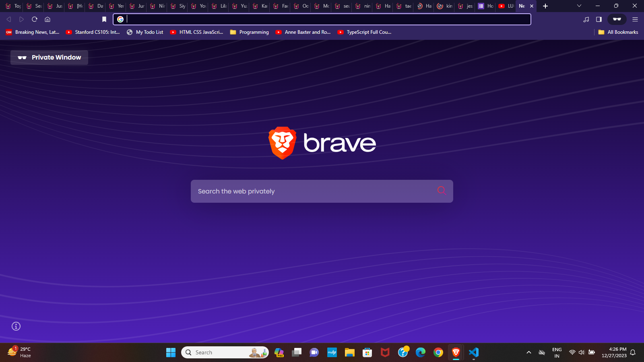Open Stanford CS105 bookmark
This screenshot has width=644, height=362.
coord(93,32)
